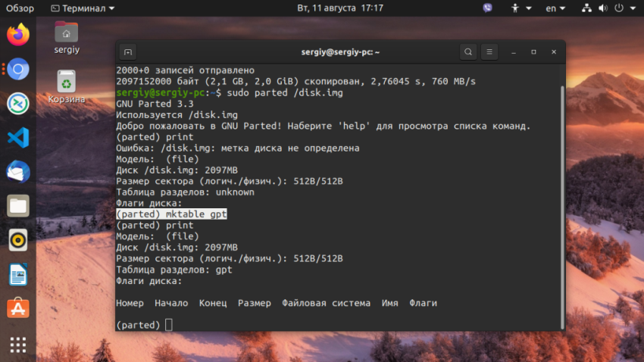The image size is (644, 362).
Task: Open the Терминал application menu
Action: [83, 8]
